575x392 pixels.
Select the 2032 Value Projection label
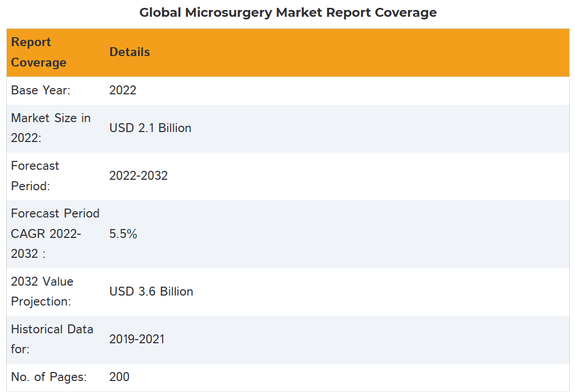click(42, 291)
